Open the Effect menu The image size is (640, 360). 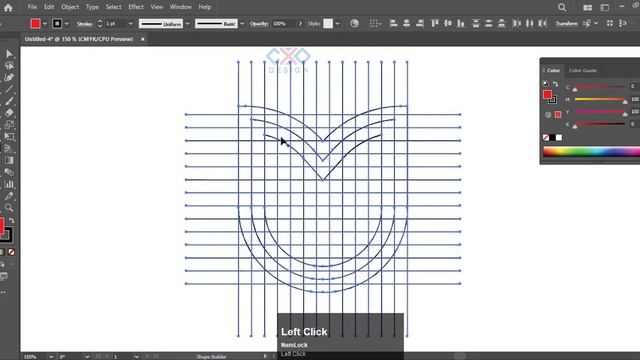136,7
